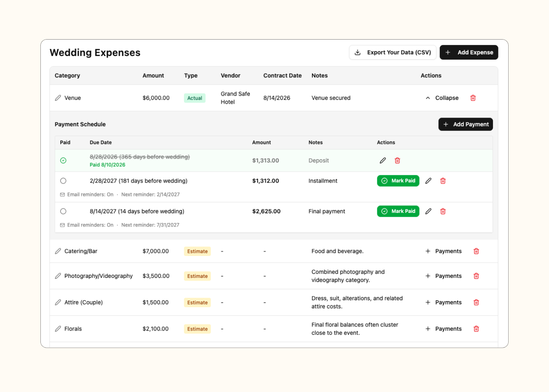Click the $2,625.00 final payment amount
The height and width of the screenshot is (392, 549).
click(x=266, y=211)
